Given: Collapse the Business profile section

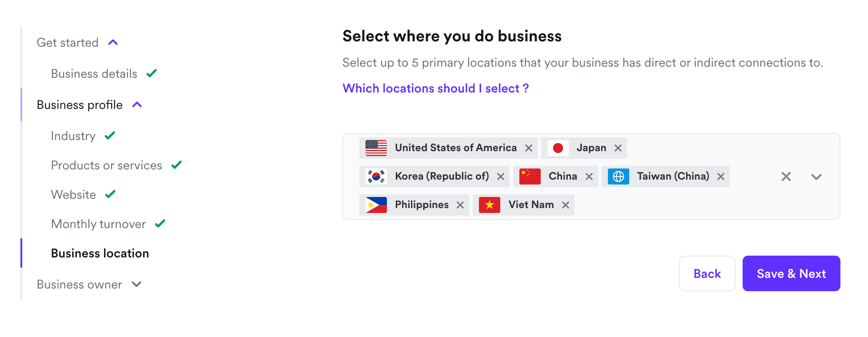Looking at the screenshot, I should coord(137,105).
